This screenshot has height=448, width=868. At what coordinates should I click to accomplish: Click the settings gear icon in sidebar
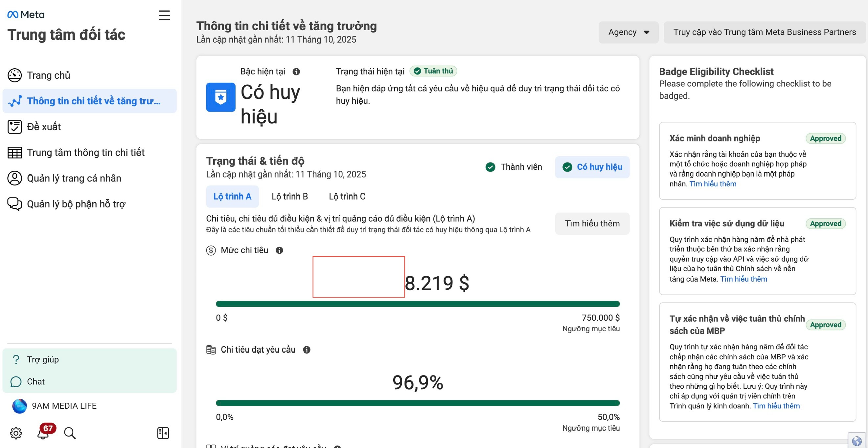click(16, 433)
